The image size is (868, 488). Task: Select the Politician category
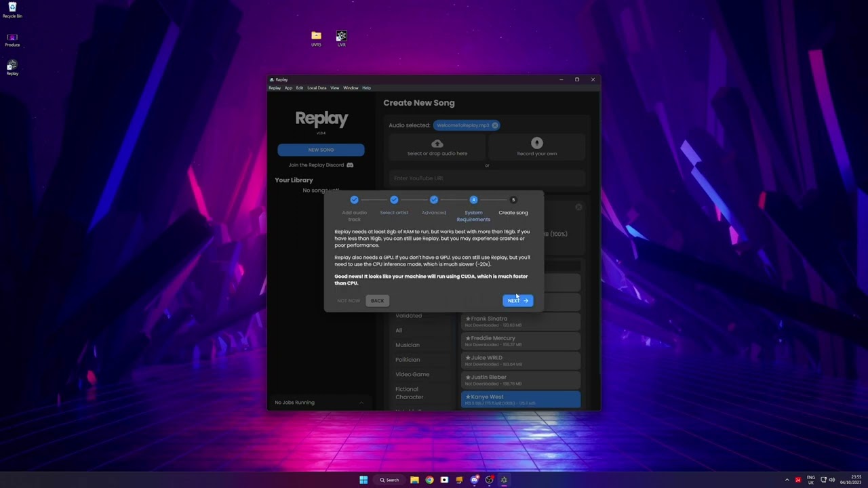tap(408, 360)
